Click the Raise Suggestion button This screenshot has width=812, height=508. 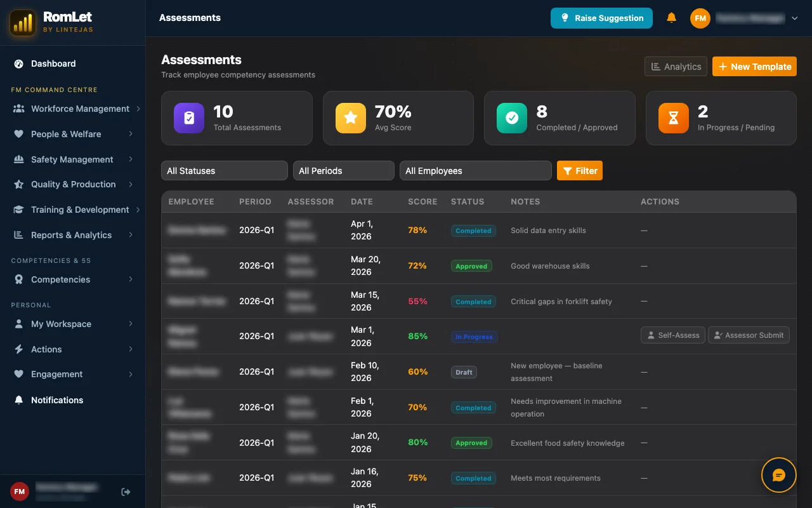601,18
